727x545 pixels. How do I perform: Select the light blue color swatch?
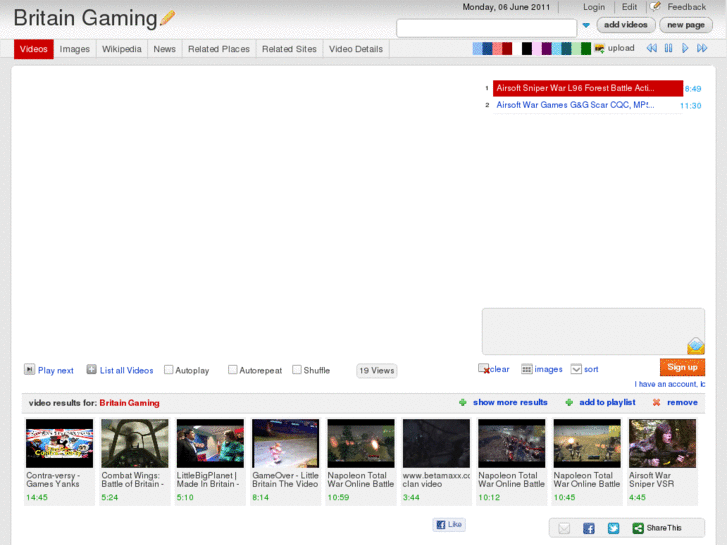(477, 48)
